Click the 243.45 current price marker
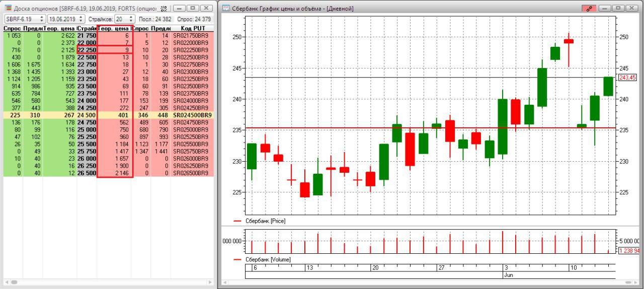This screenshot has width=644, height=289. point(628,78)
